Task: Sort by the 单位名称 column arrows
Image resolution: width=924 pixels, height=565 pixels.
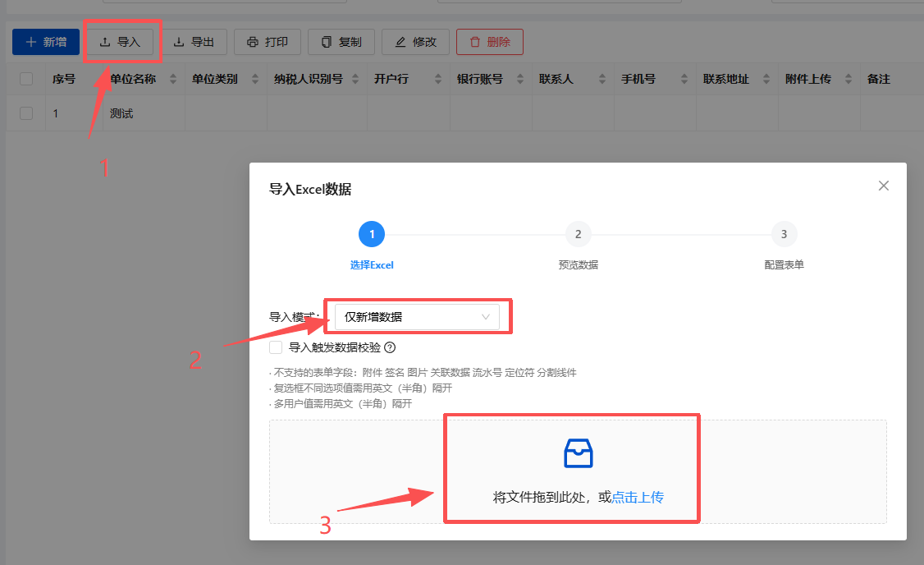Action: pyautogui.click(x=173, y=80)
